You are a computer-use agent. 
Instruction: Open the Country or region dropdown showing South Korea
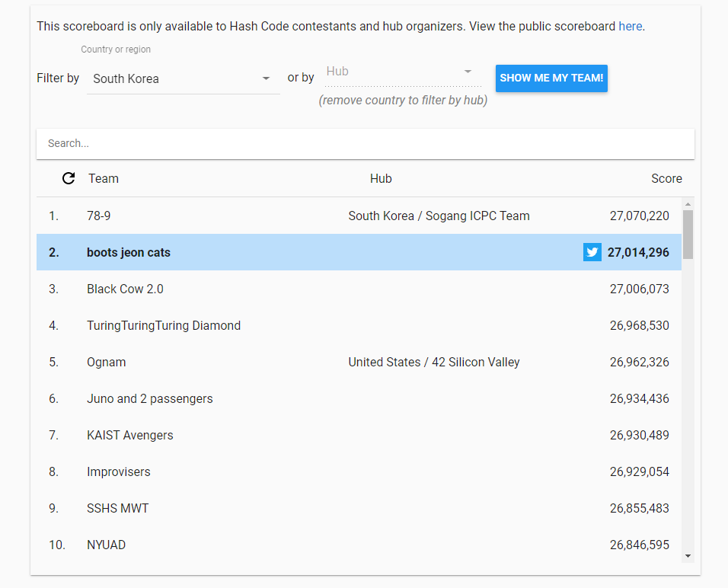click(x=183, y=79)
